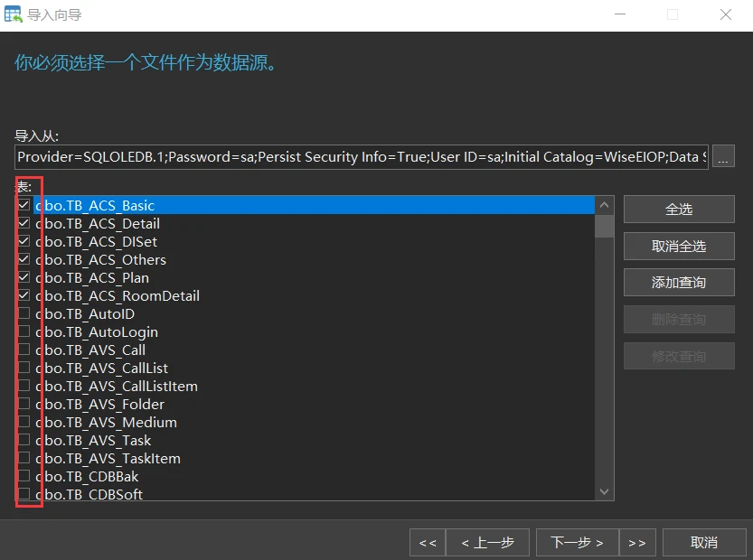Check the dbo.TB_AVS_Task checkbox
This screenshot has height=560, width=753.
point(24,441)
